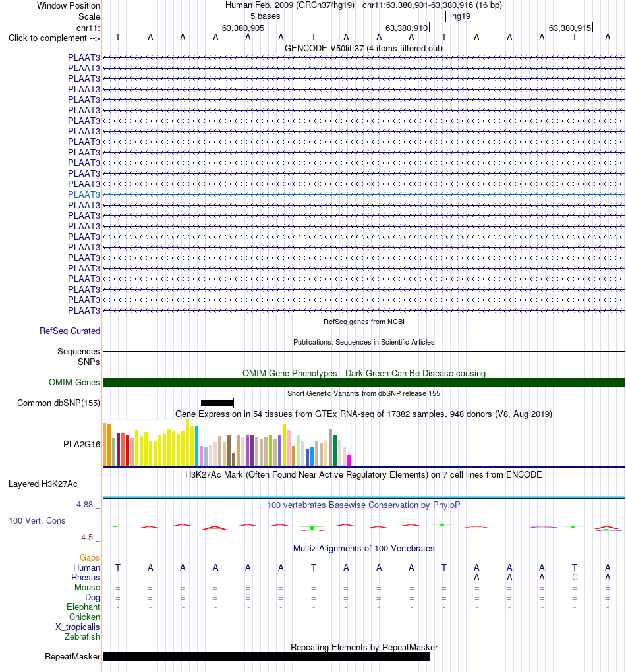626x672 pixels.
Task: Click 'Short Genetic Variants from dbSNP' title
Action: 364,393
